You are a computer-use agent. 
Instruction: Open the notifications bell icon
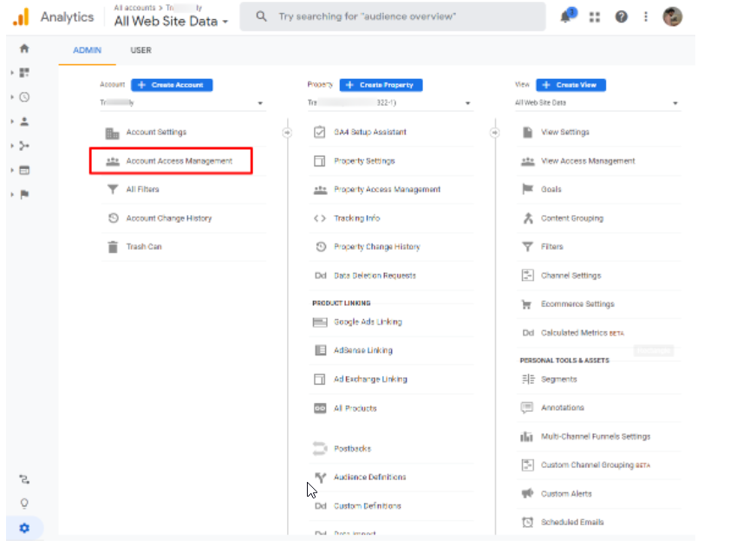click(567, 16)
